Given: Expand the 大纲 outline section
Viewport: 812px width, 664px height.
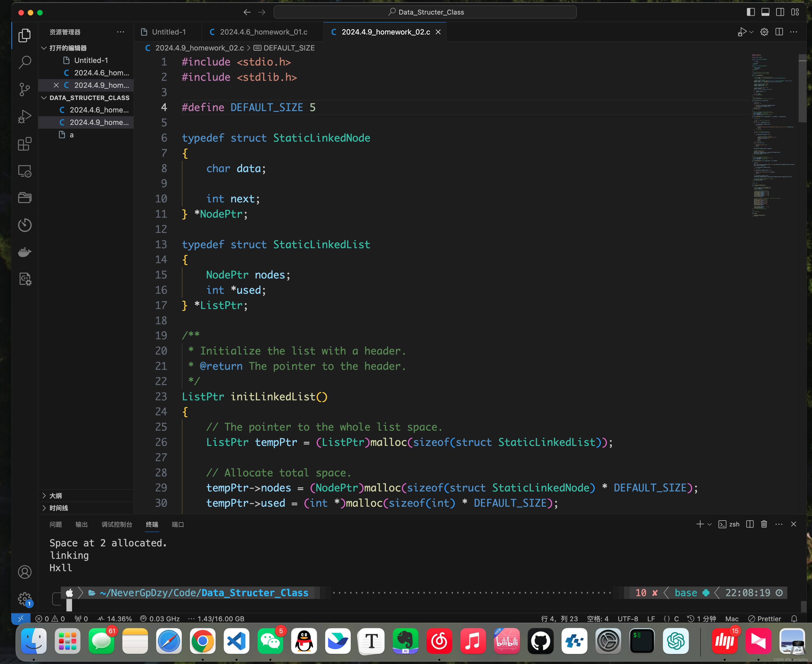Looking at the screenshot, I should [x=55, y=496].
